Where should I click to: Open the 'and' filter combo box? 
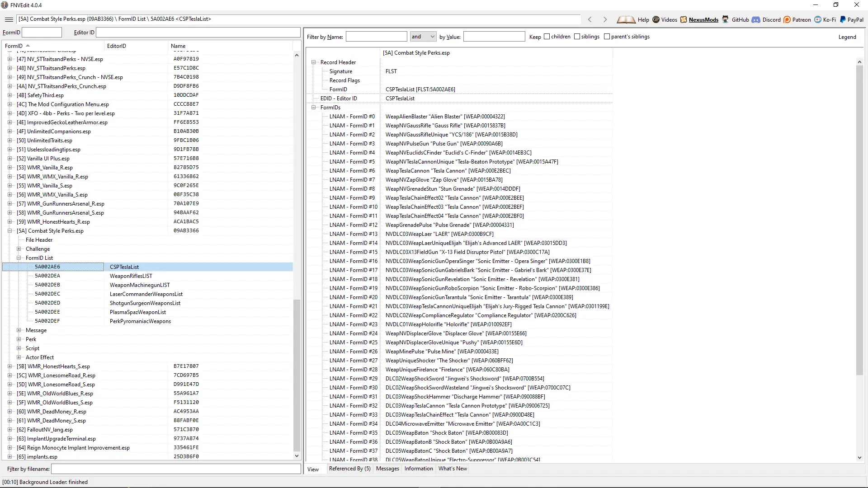pos(423,37)
